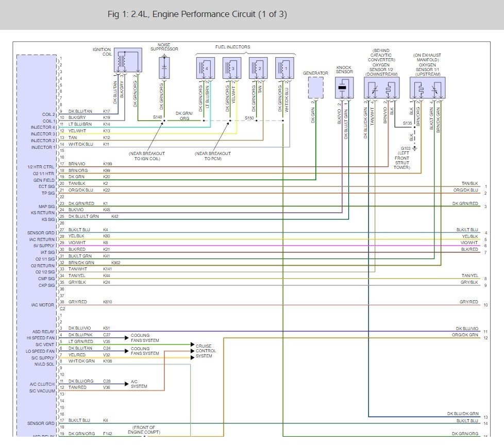Click 'BLK/RED K21' wire label at PCM

tap(89, 249)
